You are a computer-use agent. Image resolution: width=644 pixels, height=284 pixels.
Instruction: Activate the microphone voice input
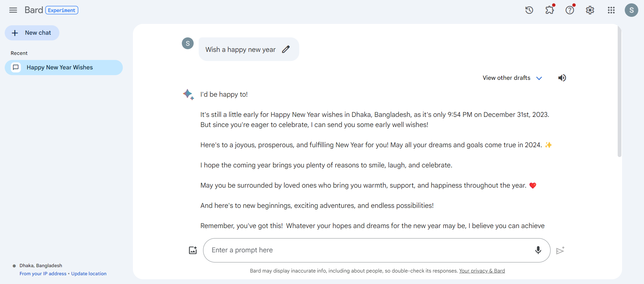538,250
